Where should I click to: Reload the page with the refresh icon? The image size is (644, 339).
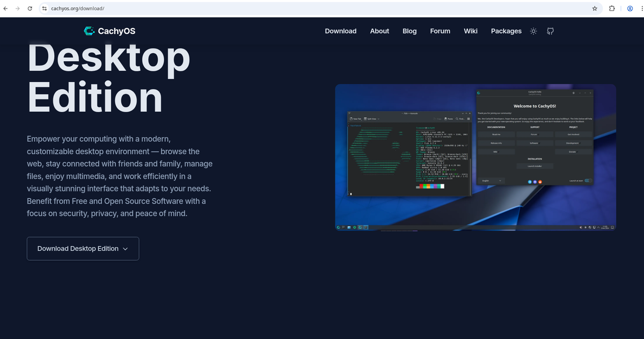(30, 9)
